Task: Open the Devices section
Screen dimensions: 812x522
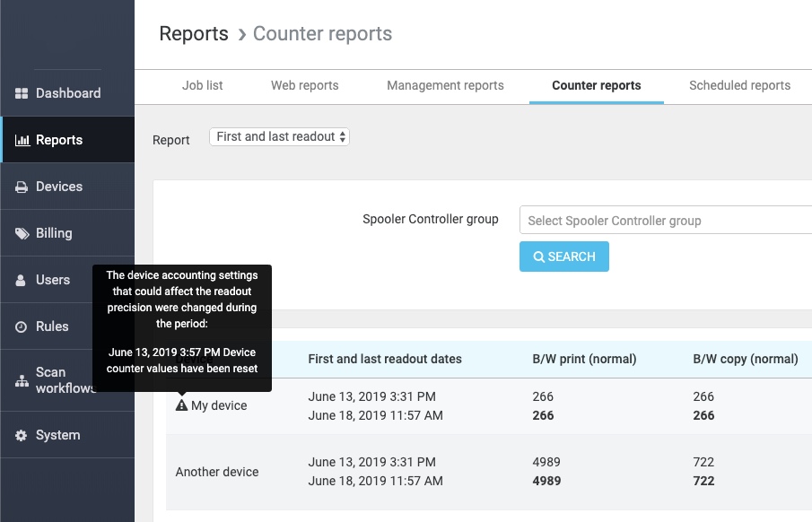Action: tap(22, 186)
